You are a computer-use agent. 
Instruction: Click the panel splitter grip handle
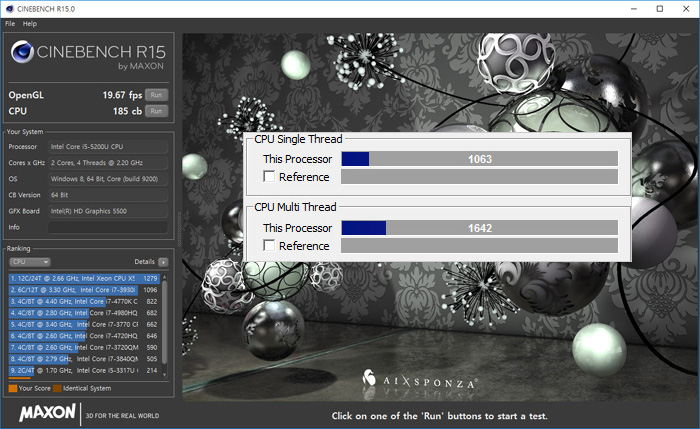179,229
